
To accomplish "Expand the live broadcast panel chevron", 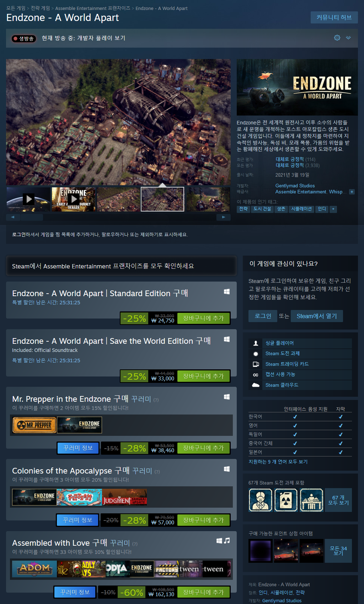I will click(348, 38).
